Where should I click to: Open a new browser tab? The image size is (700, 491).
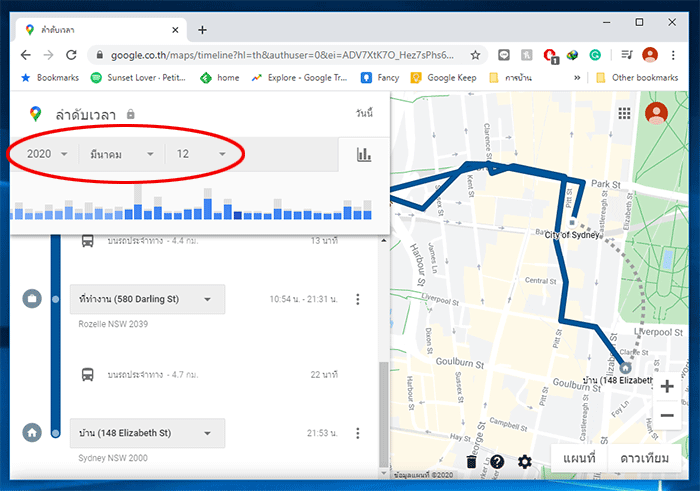click(202, 30)
